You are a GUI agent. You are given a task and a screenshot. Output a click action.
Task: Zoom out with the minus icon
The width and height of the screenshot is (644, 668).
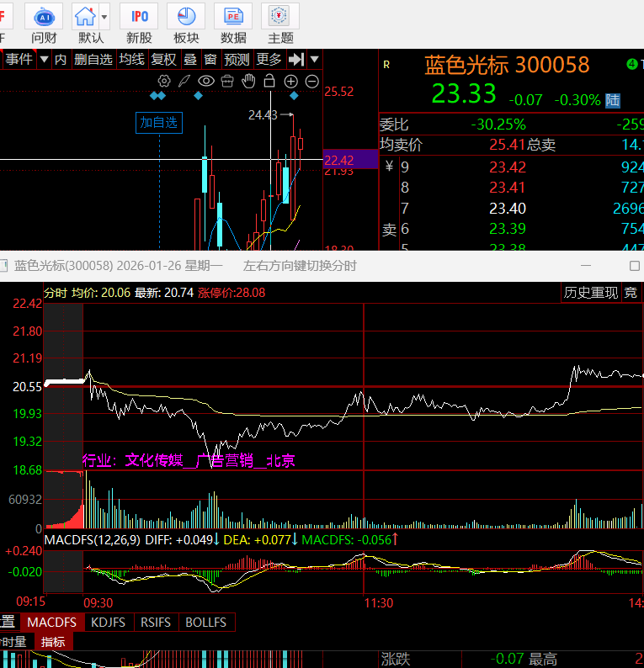pyautogui.click(x=312, y=81)
